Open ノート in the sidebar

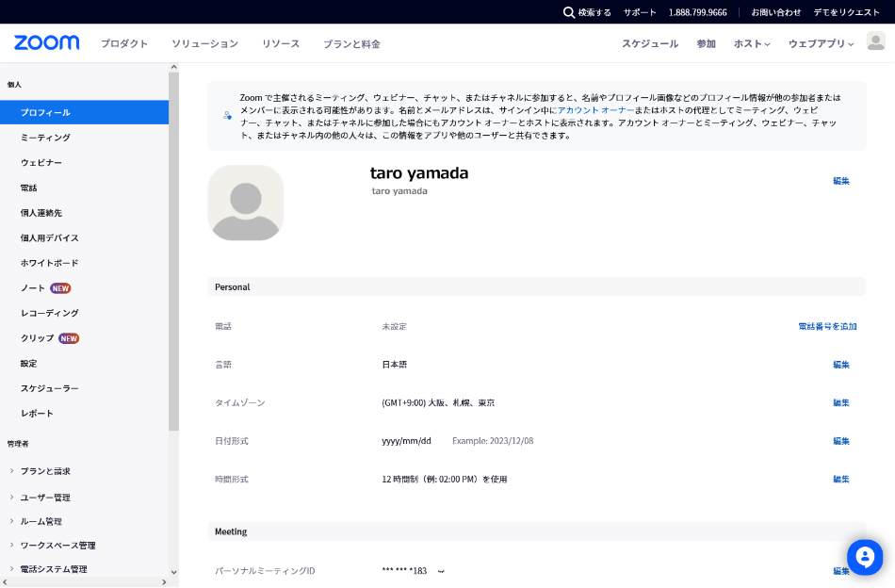pos(33,288)
